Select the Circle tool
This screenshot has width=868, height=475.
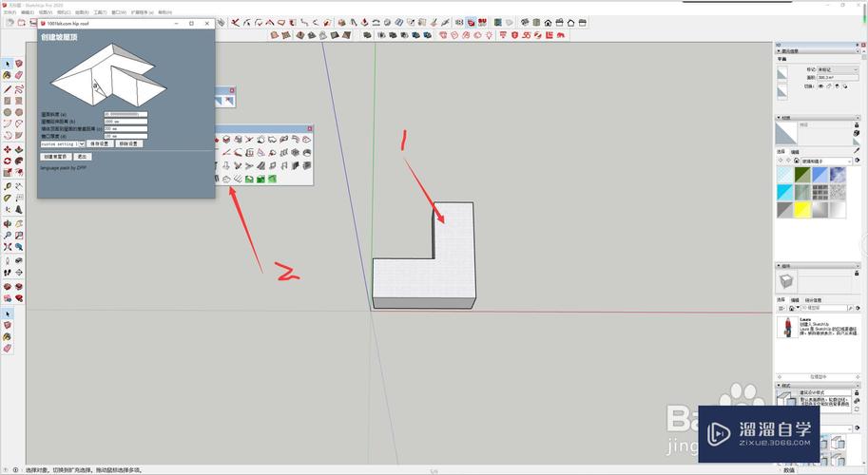(8, 112)
